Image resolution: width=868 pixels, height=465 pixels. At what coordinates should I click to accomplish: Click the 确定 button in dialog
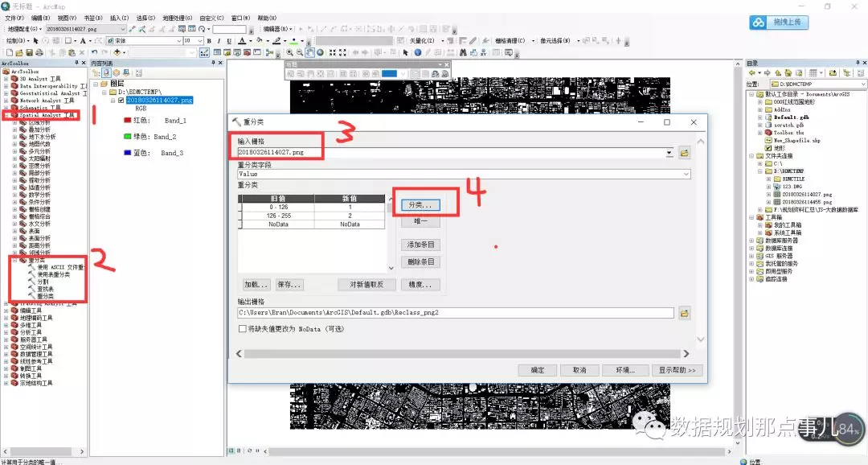(x=538, y=370)
